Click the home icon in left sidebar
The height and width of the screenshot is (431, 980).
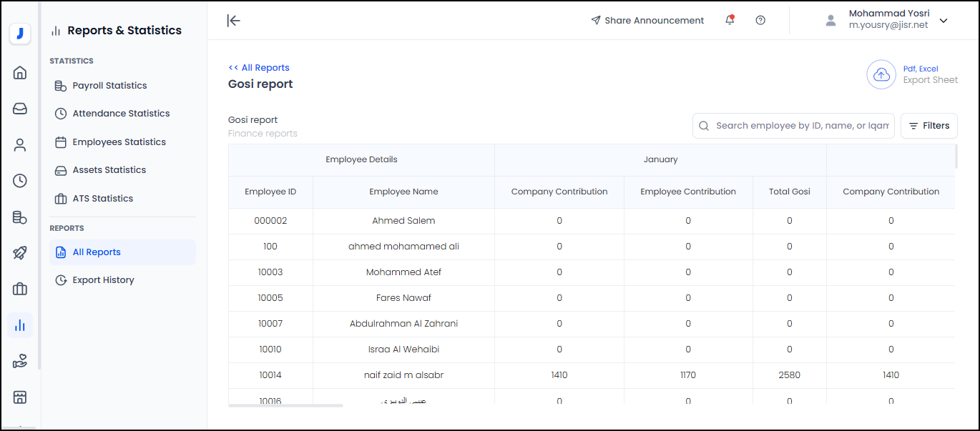(20, 72)
